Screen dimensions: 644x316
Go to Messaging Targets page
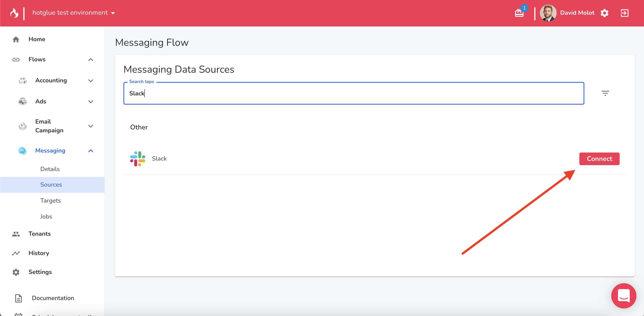point(51,200)
